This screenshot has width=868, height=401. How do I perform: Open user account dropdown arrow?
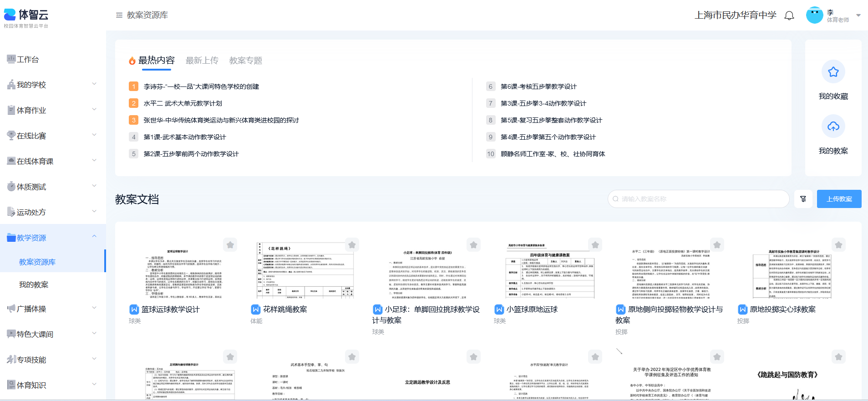coord(858,15)
